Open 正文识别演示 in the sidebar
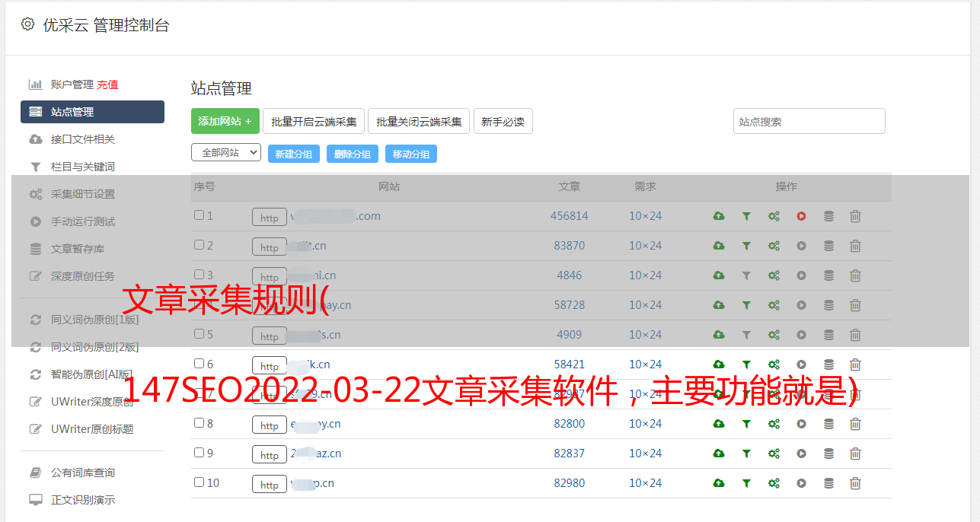 tap(83, 500)
